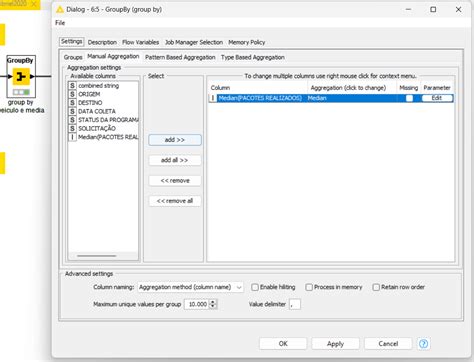
Task: Click the add >> button
Action: (175, 140)
